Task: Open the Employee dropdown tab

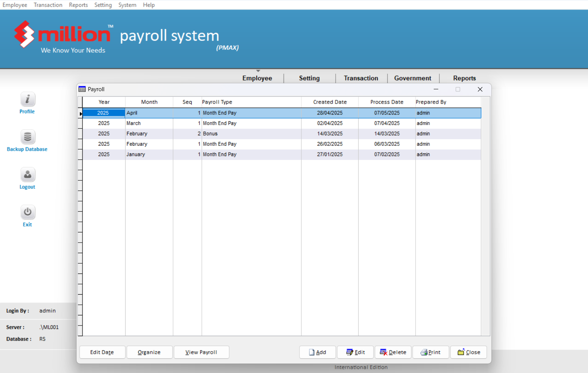Action: (x=257, y=78)
